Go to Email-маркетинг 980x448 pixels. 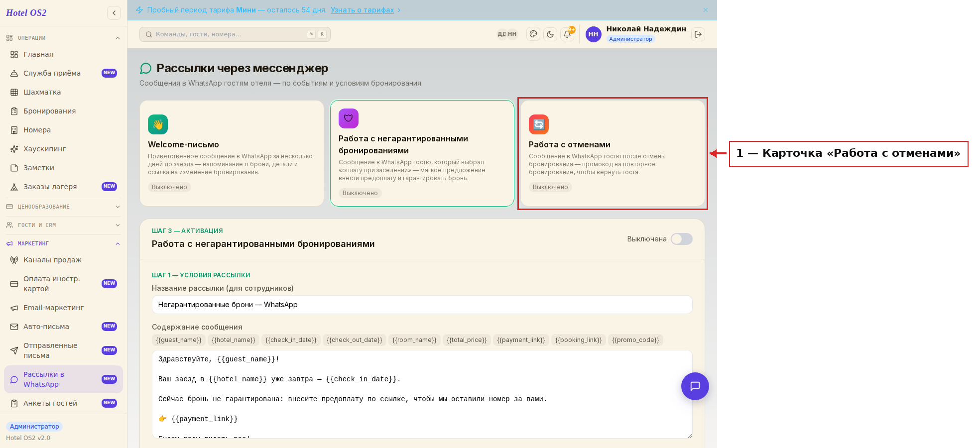[x=63, y=308]
